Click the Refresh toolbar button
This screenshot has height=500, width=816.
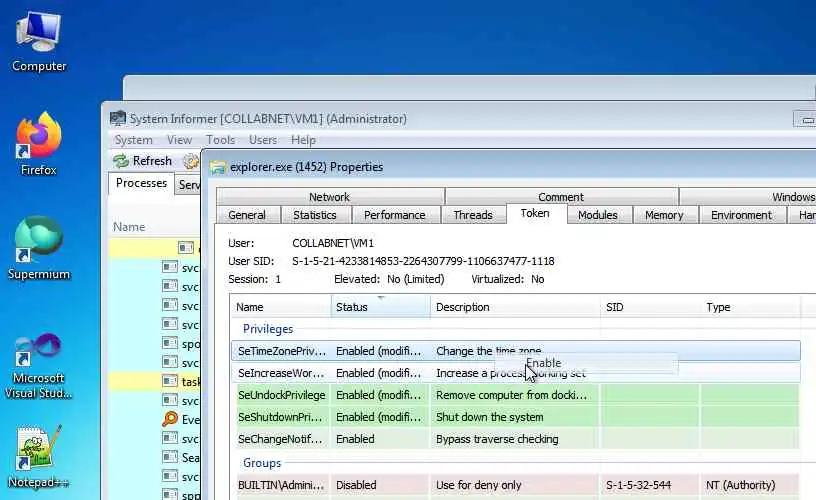tap(143, 161)
